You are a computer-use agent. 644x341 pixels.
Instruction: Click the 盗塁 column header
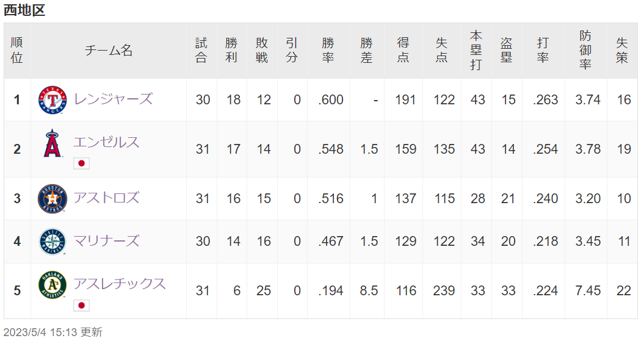coord(507,51)
